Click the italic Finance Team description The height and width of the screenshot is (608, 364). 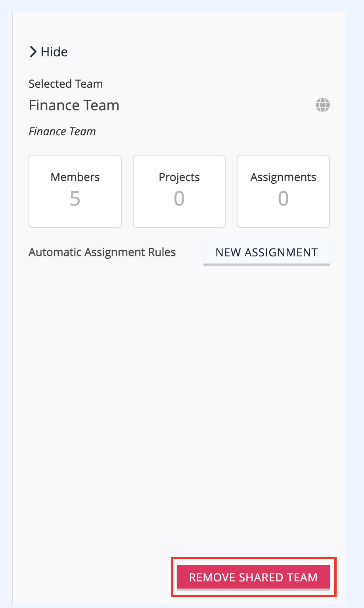point(62,131)
